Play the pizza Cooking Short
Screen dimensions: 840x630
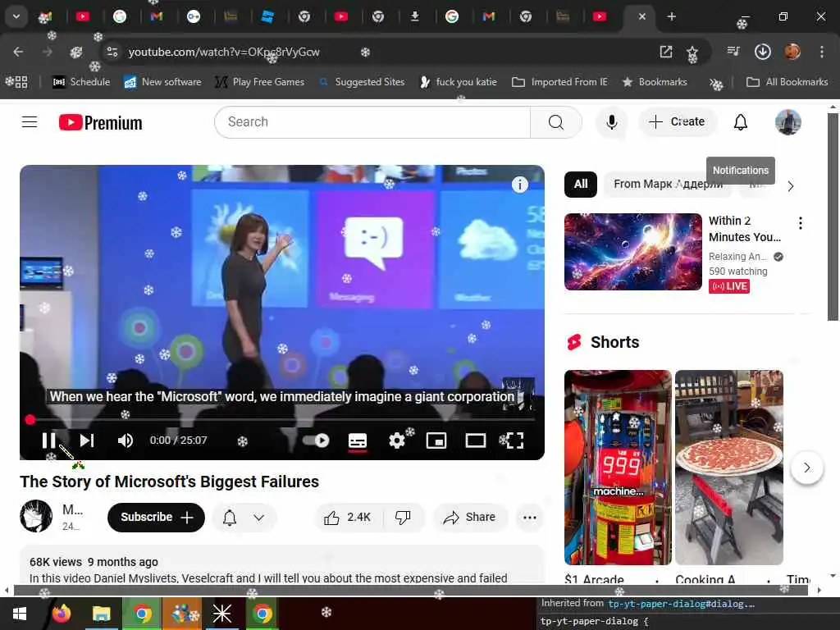click(x=729, y=467)
